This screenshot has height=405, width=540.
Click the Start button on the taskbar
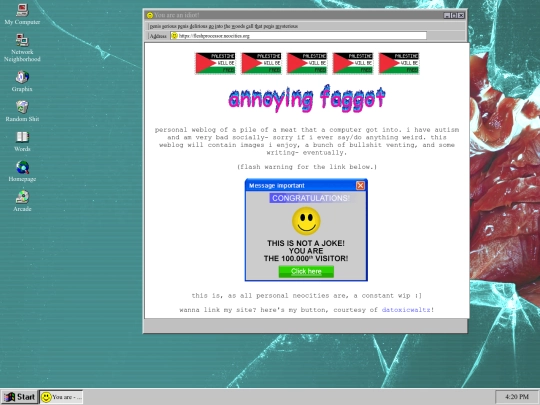(x=20, y=397)
